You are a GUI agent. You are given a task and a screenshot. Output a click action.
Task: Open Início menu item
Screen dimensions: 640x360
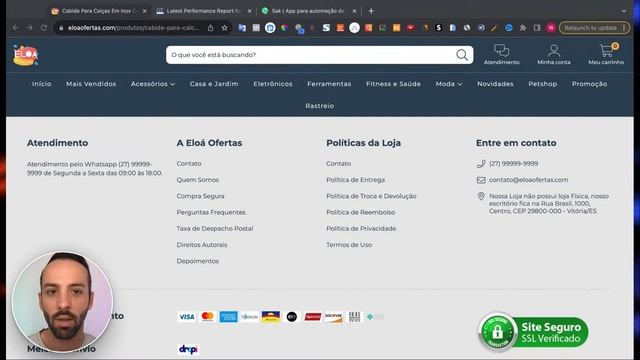click(42, 84)
